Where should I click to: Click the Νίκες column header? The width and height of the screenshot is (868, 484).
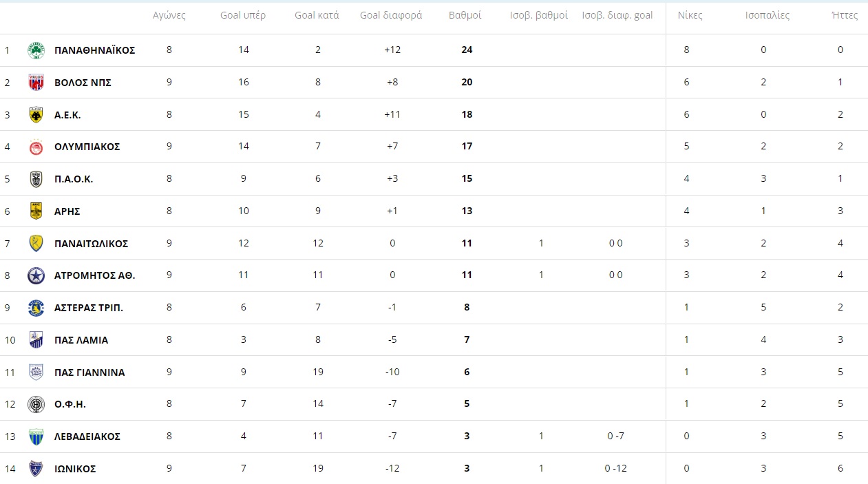click(690, 15)
